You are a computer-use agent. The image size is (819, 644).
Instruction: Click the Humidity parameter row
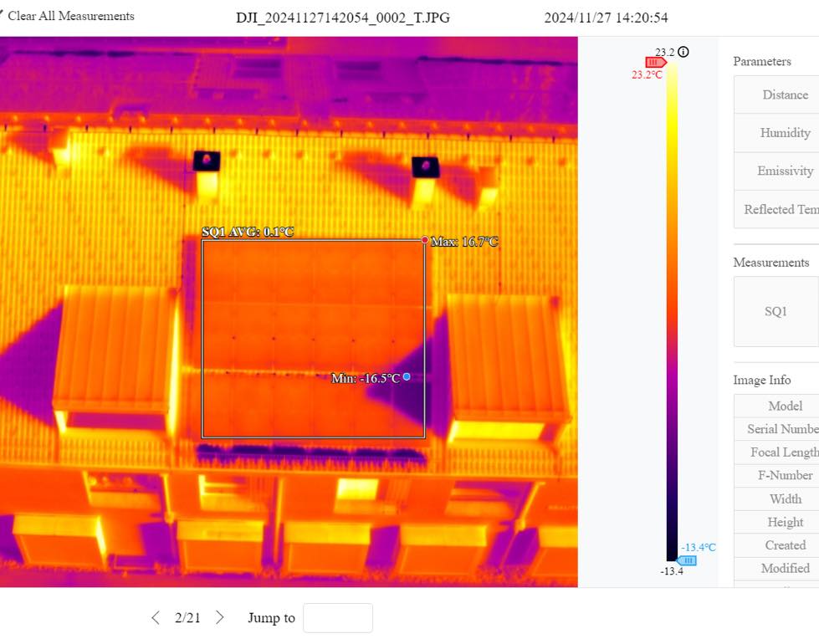pos(776,133)
